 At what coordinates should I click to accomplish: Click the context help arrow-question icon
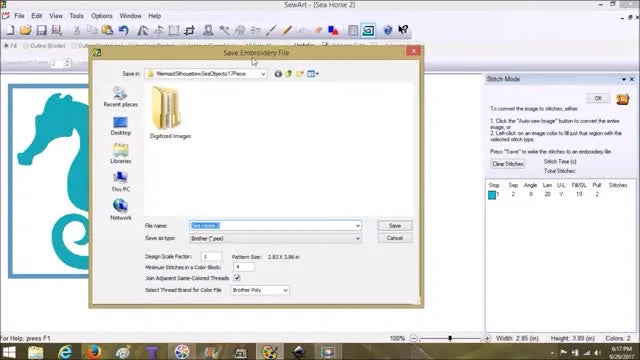(403, 30)
